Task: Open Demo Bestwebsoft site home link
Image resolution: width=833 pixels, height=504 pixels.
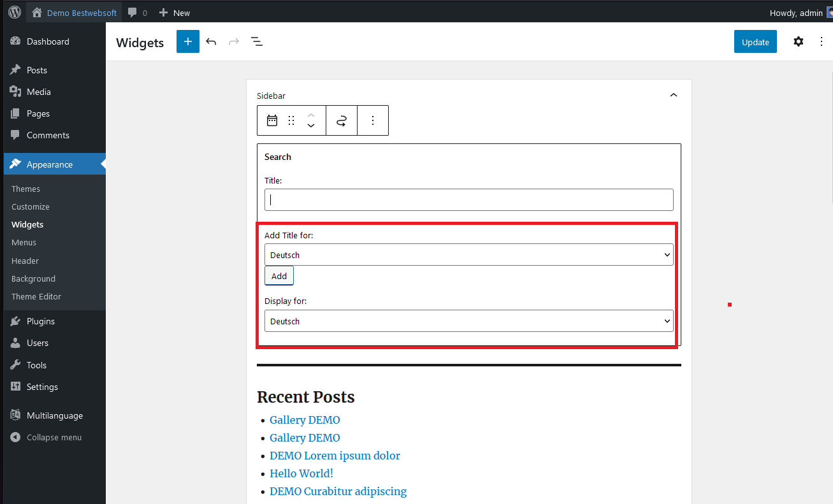Action: (75, 13)
